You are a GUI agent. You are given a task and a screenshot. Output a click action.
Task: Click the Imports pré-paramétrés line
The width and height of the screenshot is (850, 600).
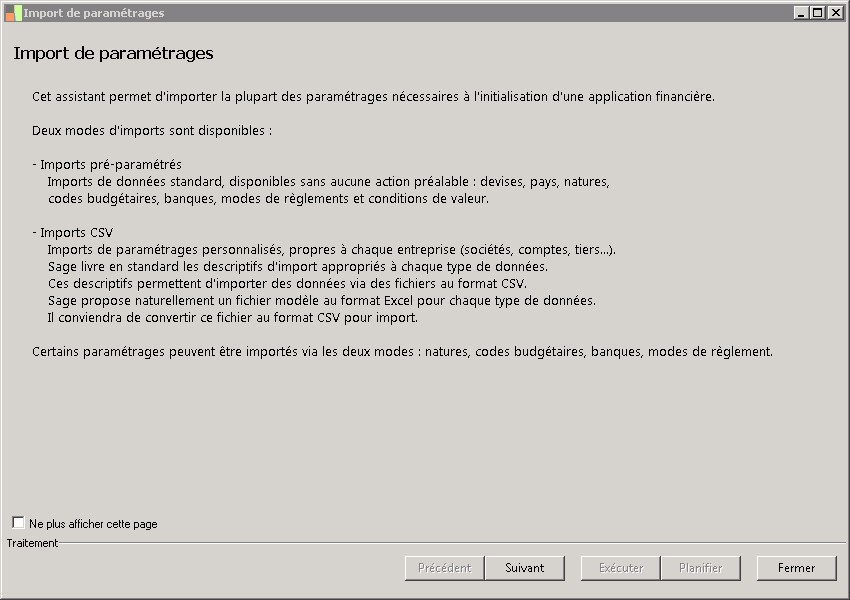[x=107, y=164]
